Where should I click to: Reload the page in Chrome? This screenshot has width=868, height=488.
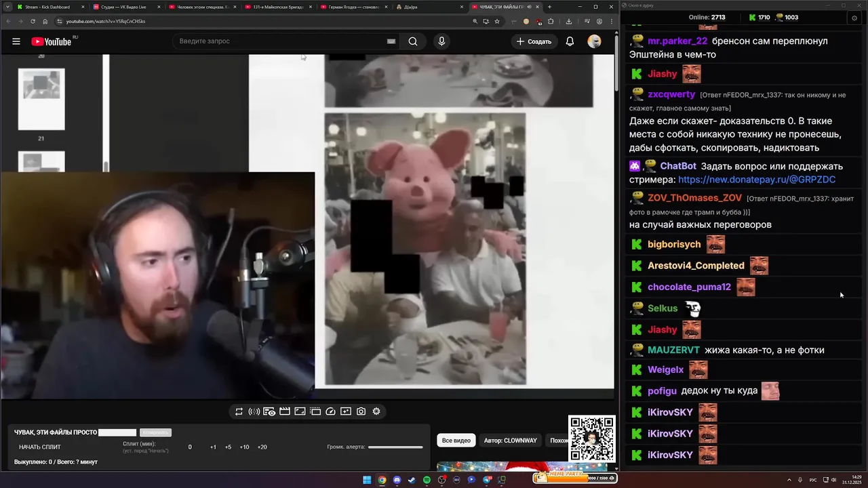[32, 21]
